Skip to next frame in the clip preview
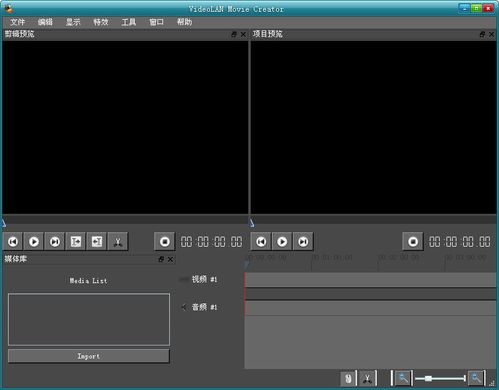The image size is (499, 390). pos(55,241)
